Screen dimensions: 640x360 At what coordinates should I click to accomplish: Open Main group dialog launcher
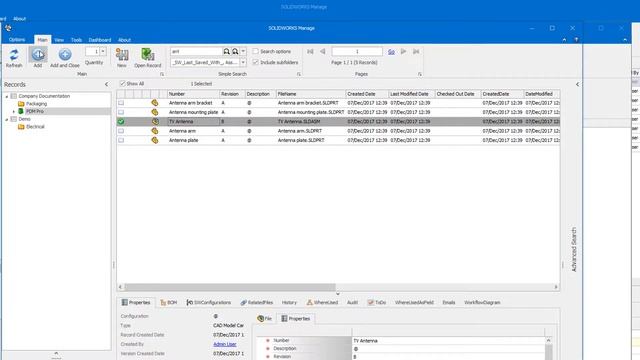[x=162, y=74]
